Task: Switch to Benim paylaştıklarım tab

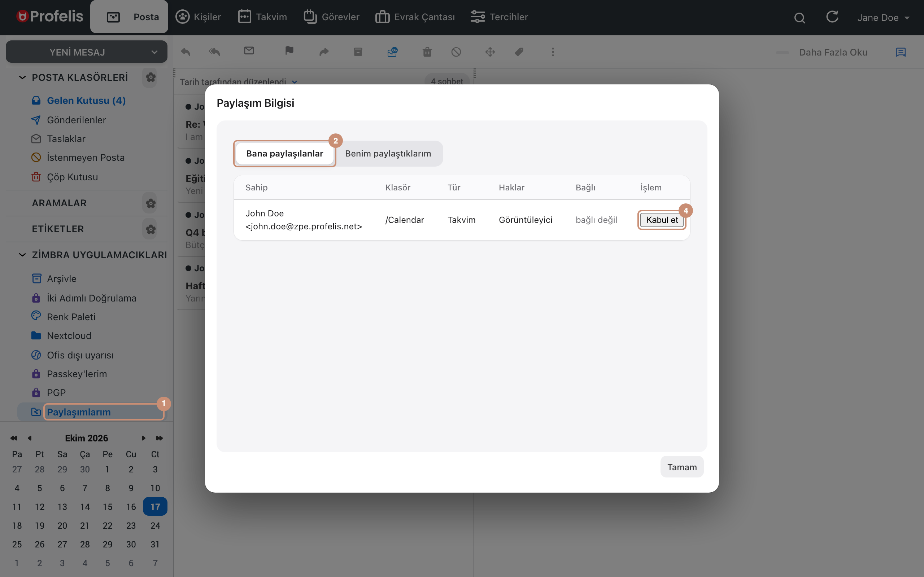Action: coord(388,153)
